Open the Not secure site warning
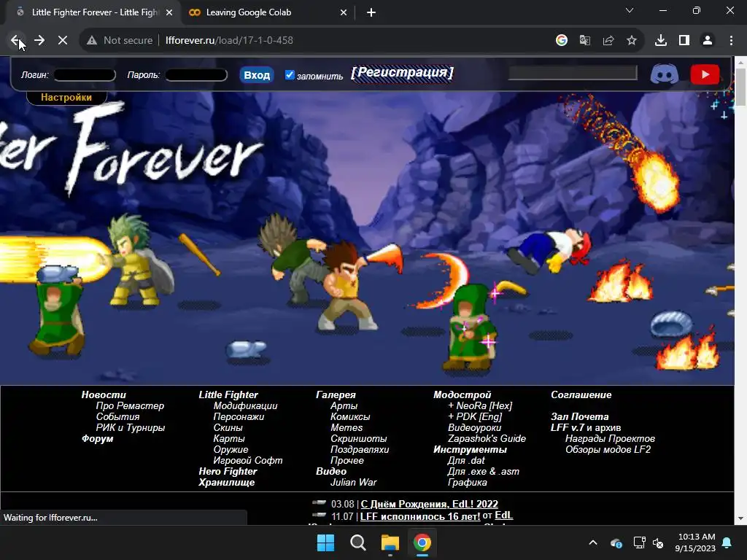Image resolution: width=747 pixels, height=560 pixels. coord(120,41)
